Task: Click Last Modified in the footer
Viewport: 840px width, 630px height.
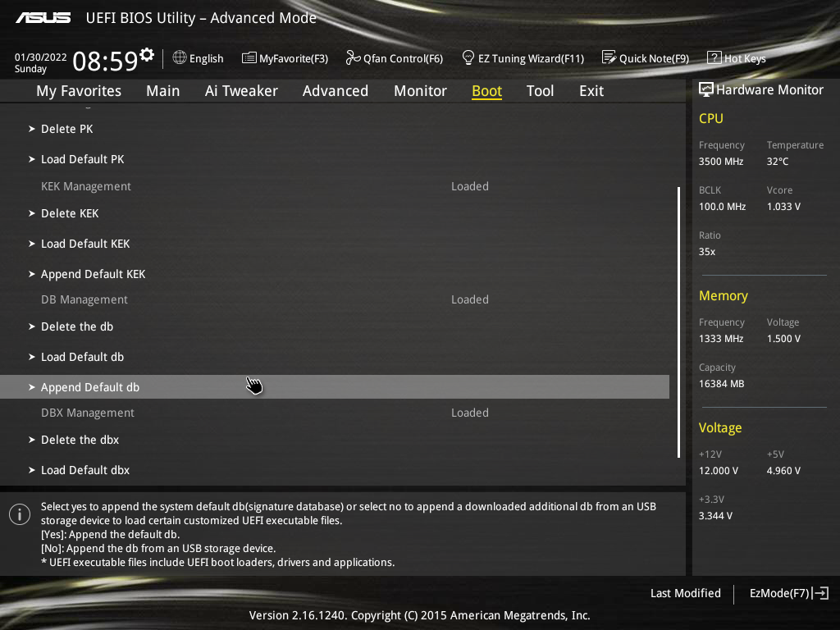Action: coord(685,593)
